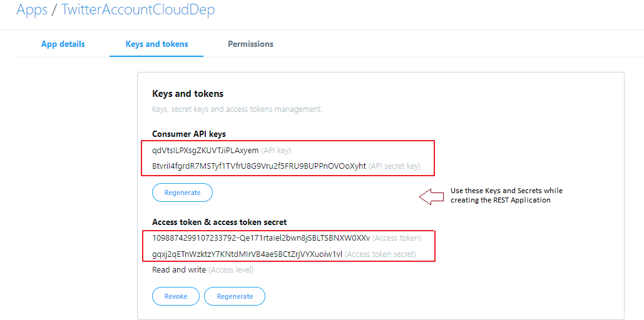The height and width of the screenshot is (320, 644).
Task: Click the Keys and tokens panel heading
Action: pos(188,94)
